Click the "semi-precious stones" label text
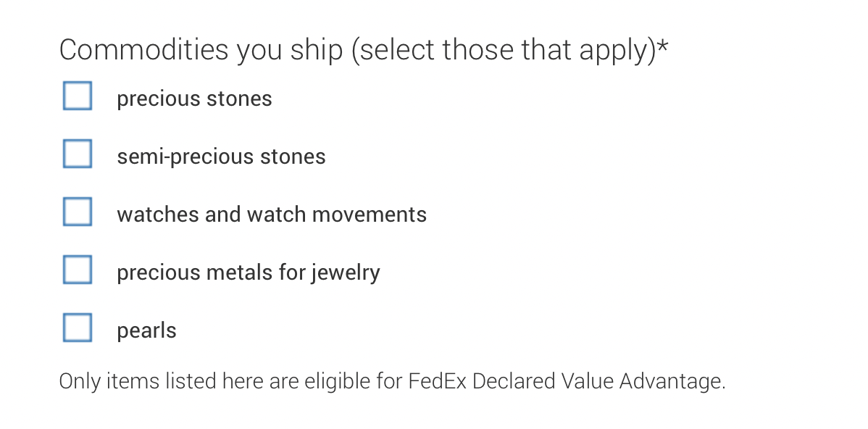This screenshot has height=429, width=868. pos(221,157)
